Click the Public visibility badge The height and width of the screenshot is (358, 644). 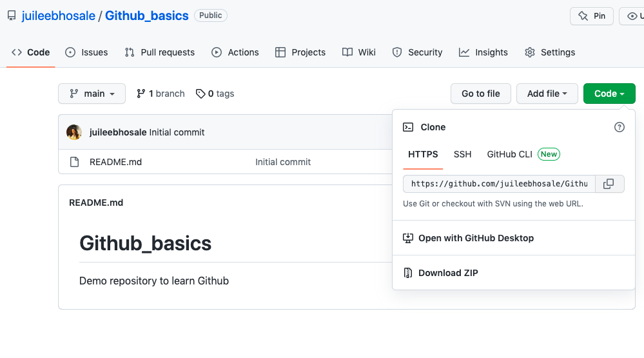point(210,15)
